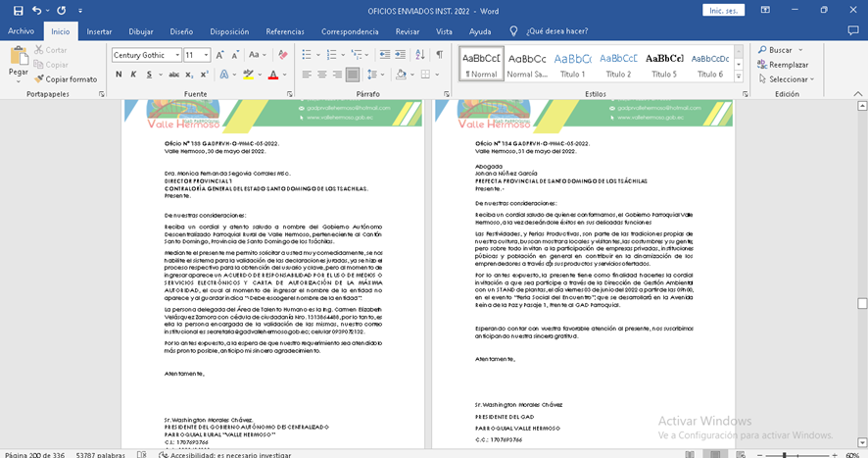The height and width of the screenshot is (458, 868).
Task: Apply the Título 1 style thumbnail
Action: 572,65
